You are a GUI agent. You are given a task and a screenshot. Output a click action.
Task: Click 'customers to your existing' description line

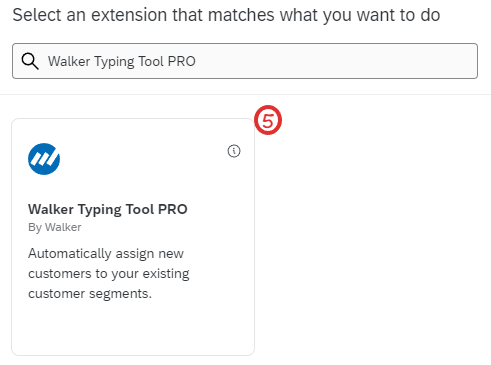tap(109, 274)
